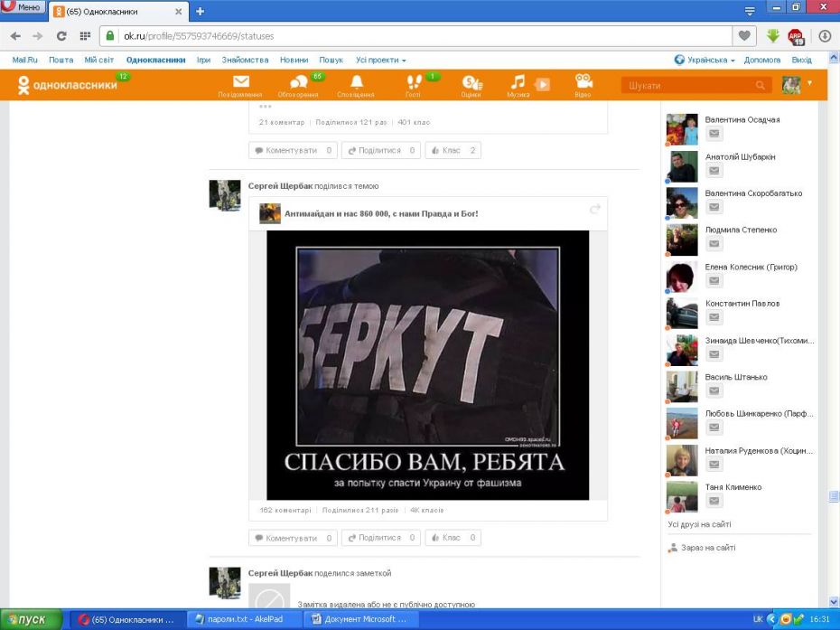This screenshot has height=630, width=840.
Task: Click the share arrow on Антимайдан post
Action: click(x=595, y=210)
